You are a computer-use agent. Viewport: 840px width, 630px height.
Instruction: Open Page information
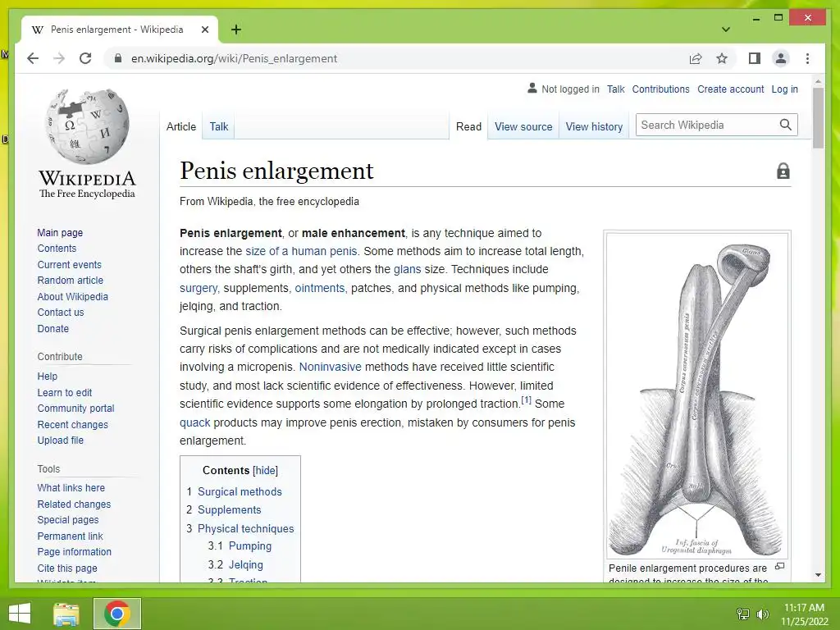74,551
